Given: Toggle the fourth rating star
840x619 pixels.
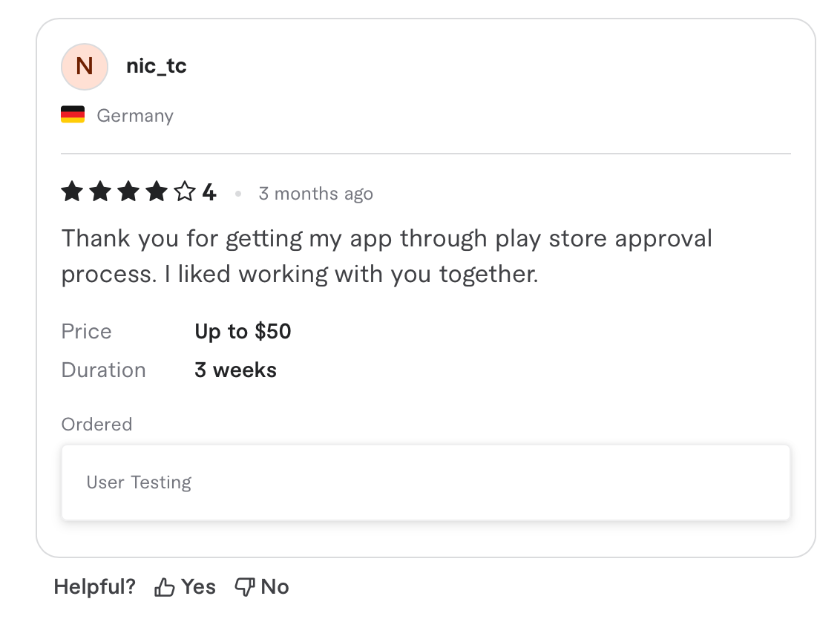Looking at the screenshot, I should click(x=157, y=191).
